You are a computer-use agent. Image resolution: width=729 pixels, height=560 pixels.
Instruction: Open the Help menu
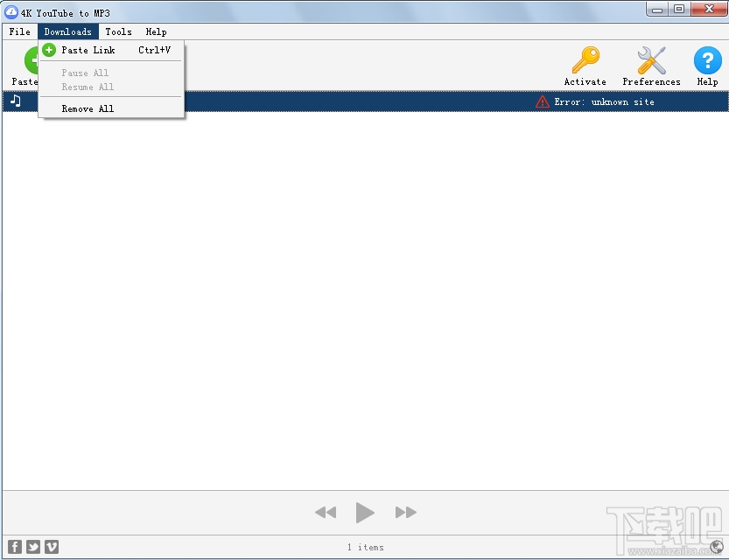[x=156, y=31]
